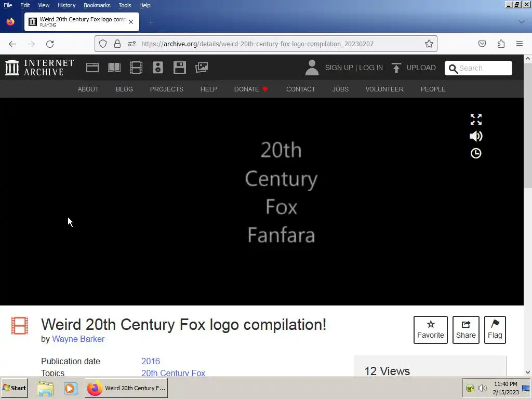The image size is (532, 399).
Task: Click the Firefox forward arrow
Action: point(31,44)
